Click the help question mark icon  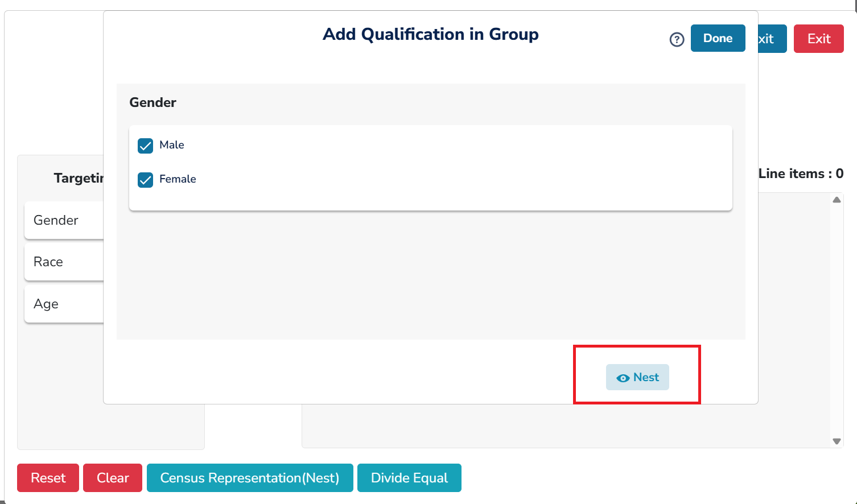(677, 39)
